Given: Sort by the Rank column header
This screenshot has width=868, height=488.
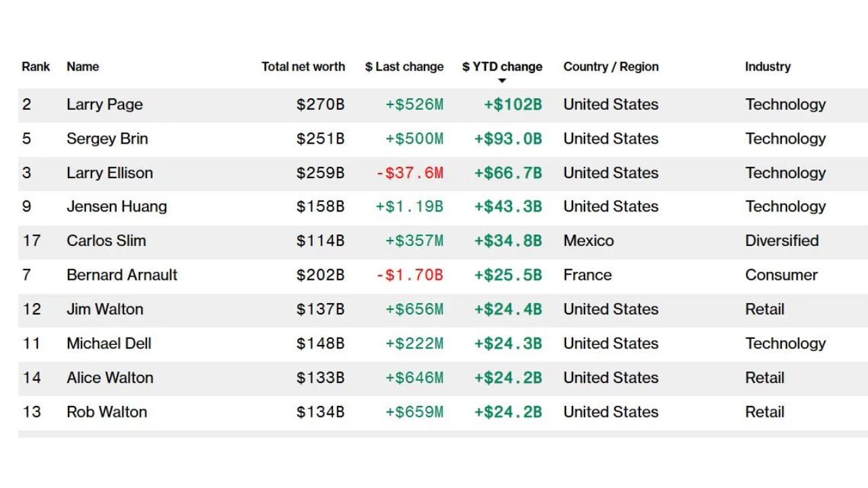Looking at the screenshot, I should [35, 66].
